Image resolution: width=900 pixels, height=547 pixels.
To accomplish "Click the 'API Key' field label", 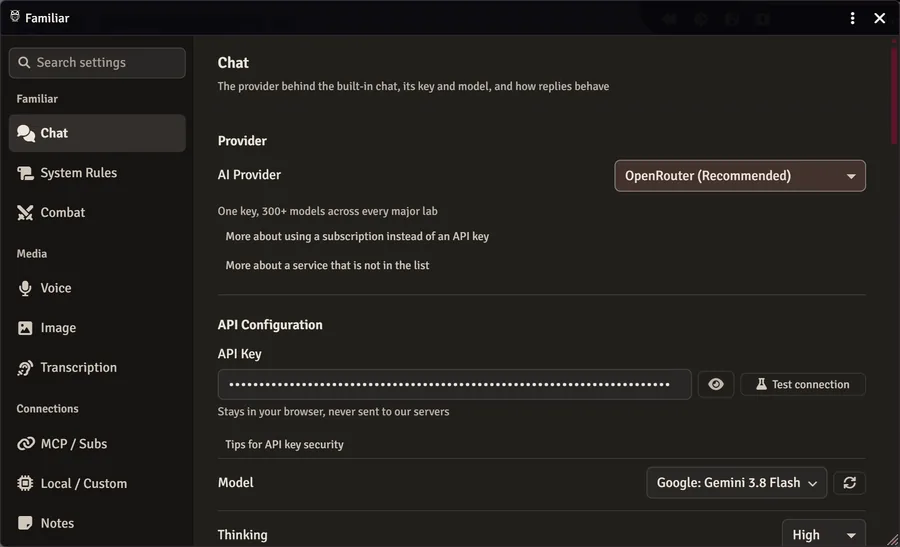I will (x=239, y=354).
